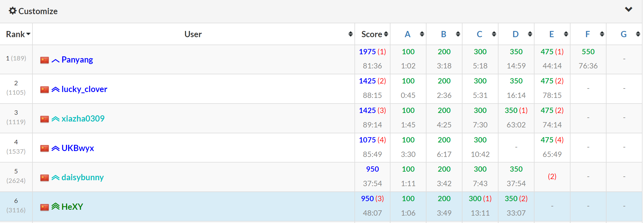Click the sort arrows beside problem C
This screenshot has height=223, width=644.
coord(494,34)
